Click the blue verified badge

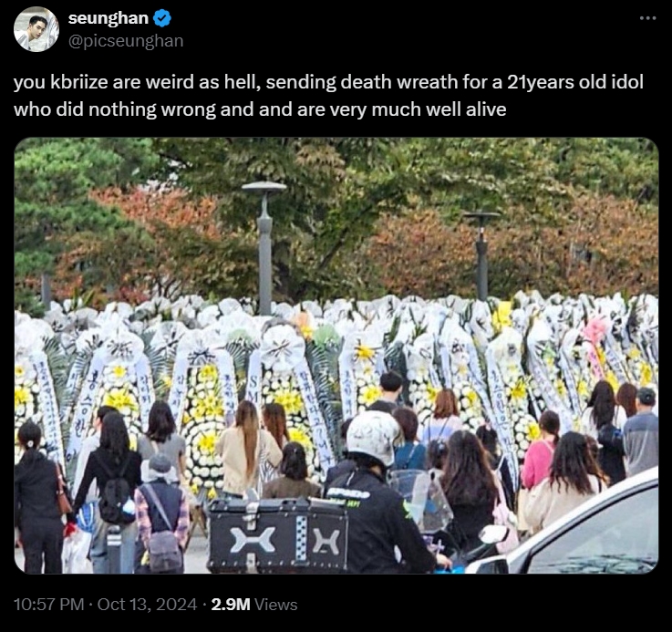(162, 18)
